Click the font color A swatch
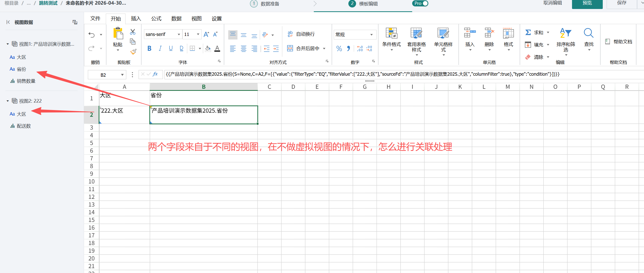 pos(217,48)
